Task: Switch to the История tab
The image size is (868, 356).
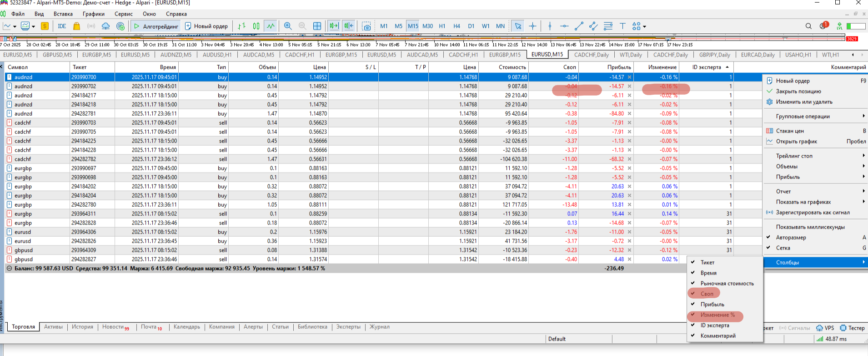Action: click(82, 327)
